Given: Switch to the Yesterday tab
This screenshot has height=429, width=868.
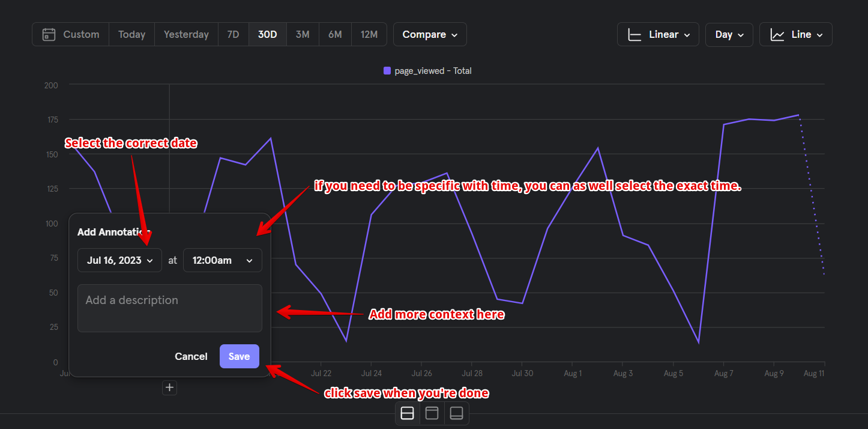Looking at the screenshot, I should click(186, 34).
